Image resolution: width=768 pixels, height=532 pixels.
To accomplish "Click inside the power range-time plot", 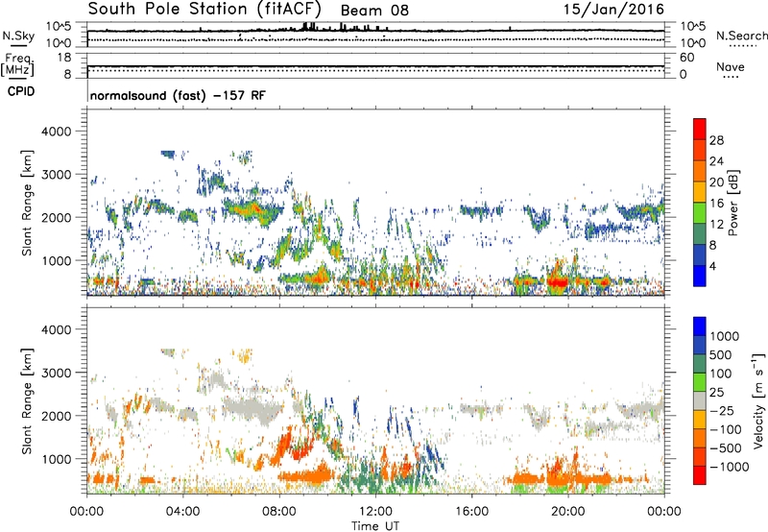I will 375,203.
